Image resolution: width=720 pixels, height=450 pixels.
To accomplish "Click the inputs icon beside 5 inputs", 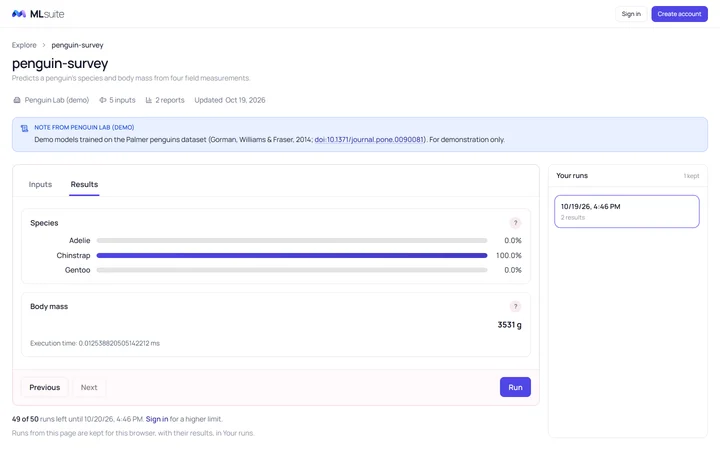I will 103,100.
